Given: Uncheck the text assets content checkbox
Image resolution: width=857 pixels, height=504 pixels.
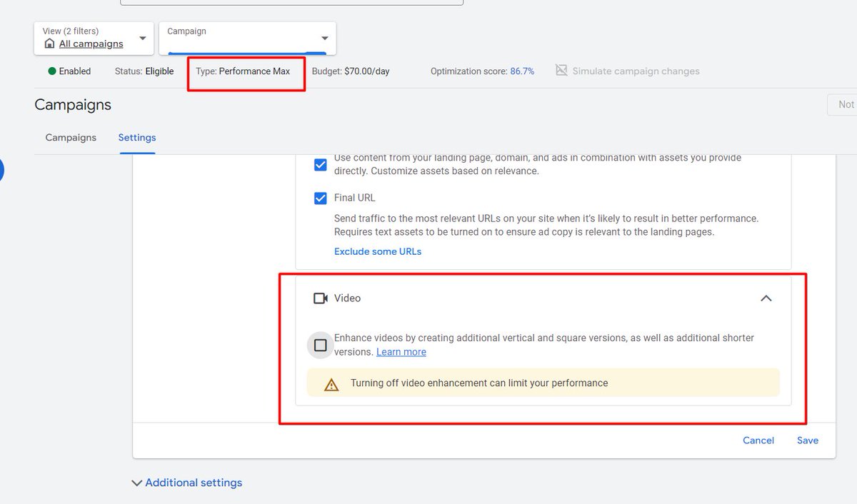Looking at the screenshot, I should 321,165.
